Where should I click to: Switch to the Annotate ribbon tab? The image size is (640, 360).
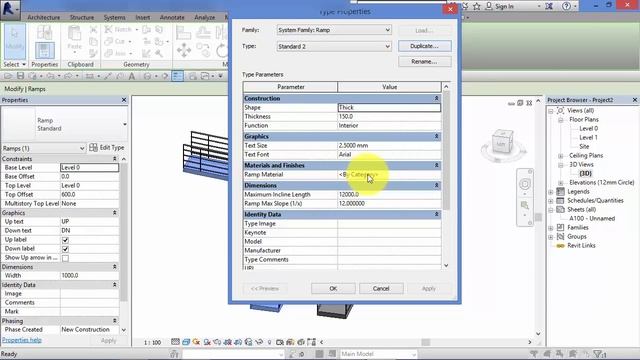click(172, 18)
